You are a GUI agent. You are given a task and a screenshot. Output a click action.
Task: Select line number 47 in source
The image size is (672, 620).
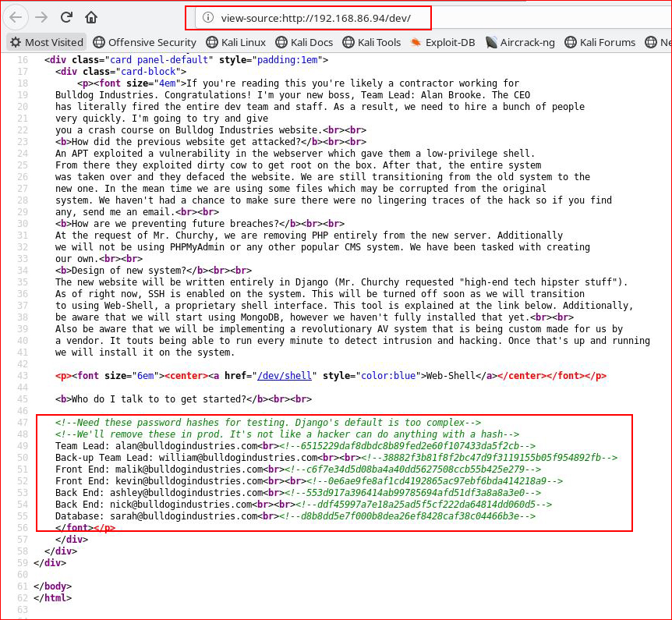click(23, 423)
